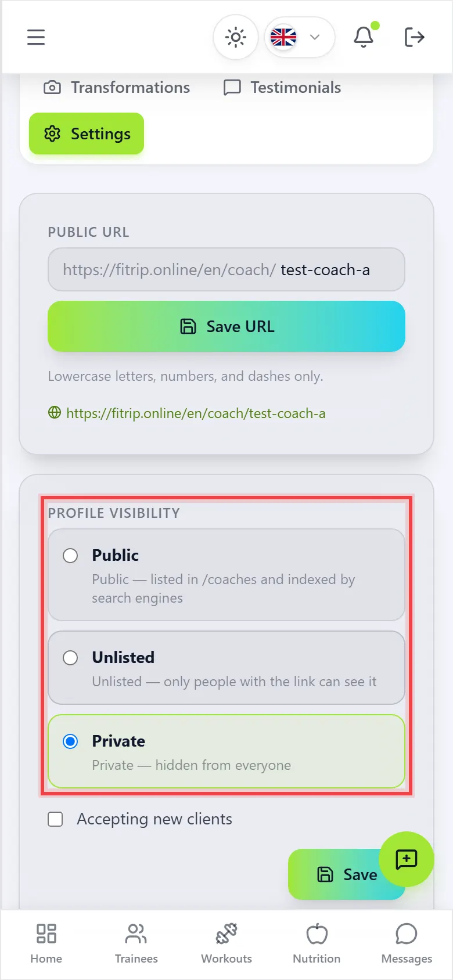453x980 pixels.
Task: Select the Public visibility radio option
Action: tap(70, 556)
